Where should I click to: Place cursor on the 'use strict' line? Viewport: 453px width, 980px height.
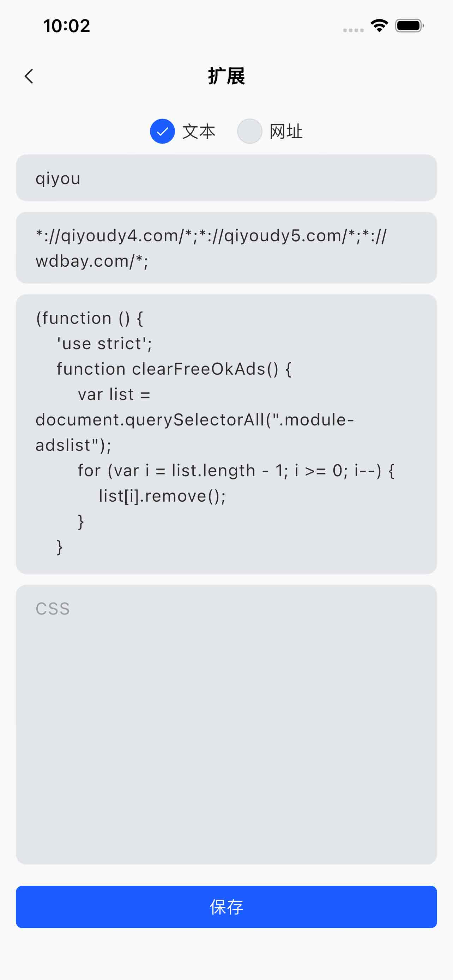pos(104,344)
